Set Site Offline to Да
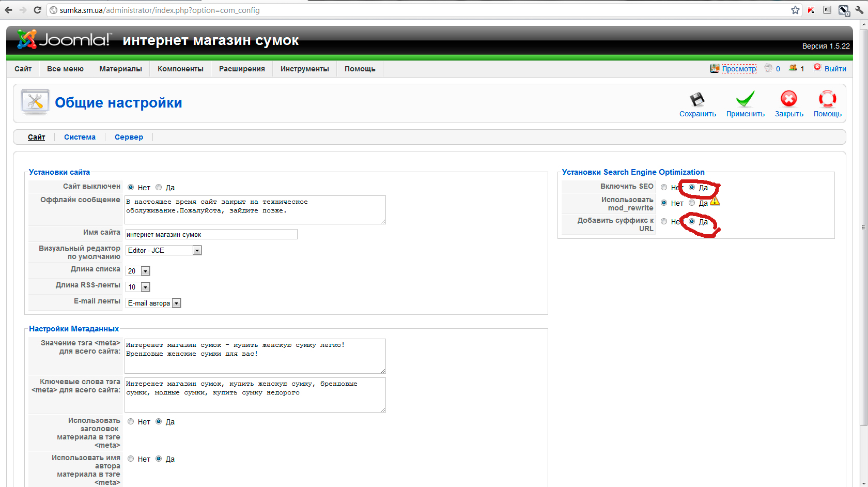This screenshot has height=487, width=868. tap(159, 188)
